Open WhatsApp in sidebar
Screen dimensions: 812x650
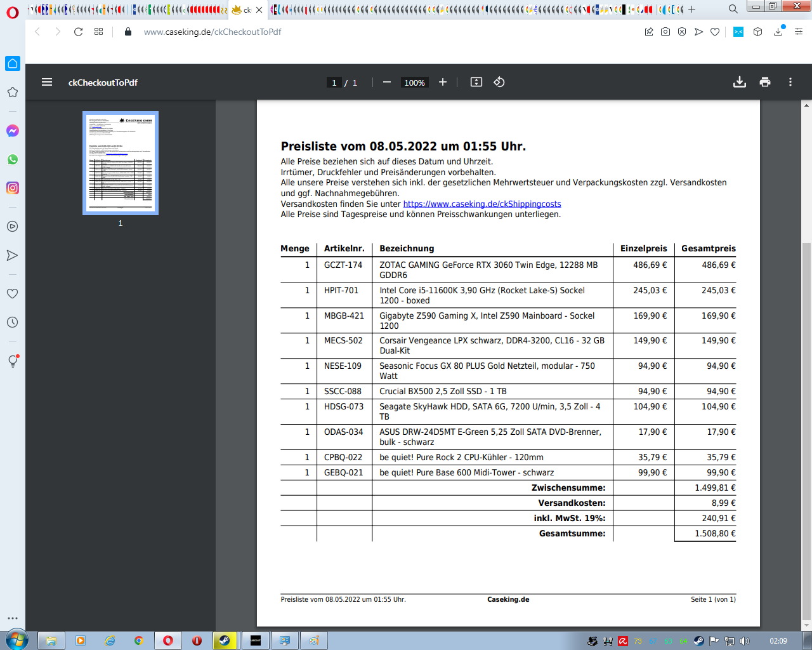pyautogui.click(x=13, y=159)
